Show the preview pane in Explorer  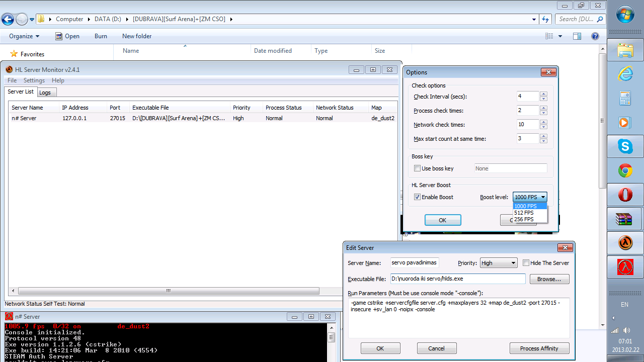[577, 36]
